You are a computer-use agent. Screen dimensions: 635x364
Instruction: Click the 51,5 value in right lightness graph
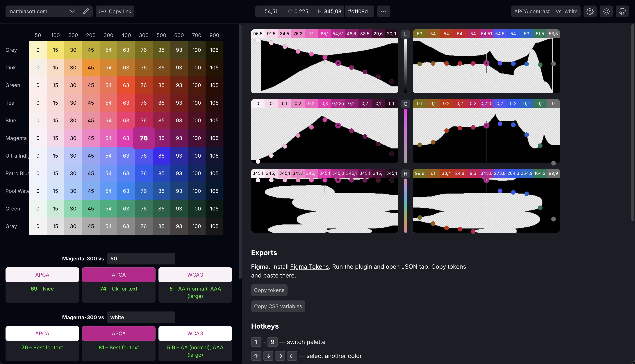pos(540,34)
